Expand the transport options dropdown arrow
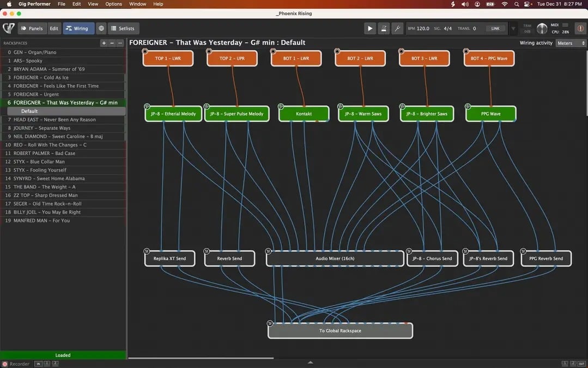The image size is (588, 368). pos(513,28)
